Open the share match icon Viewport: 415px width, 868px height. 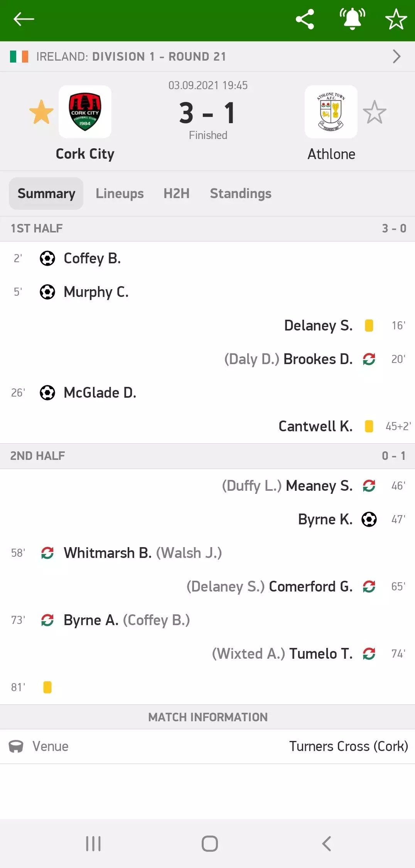[305, 19]
